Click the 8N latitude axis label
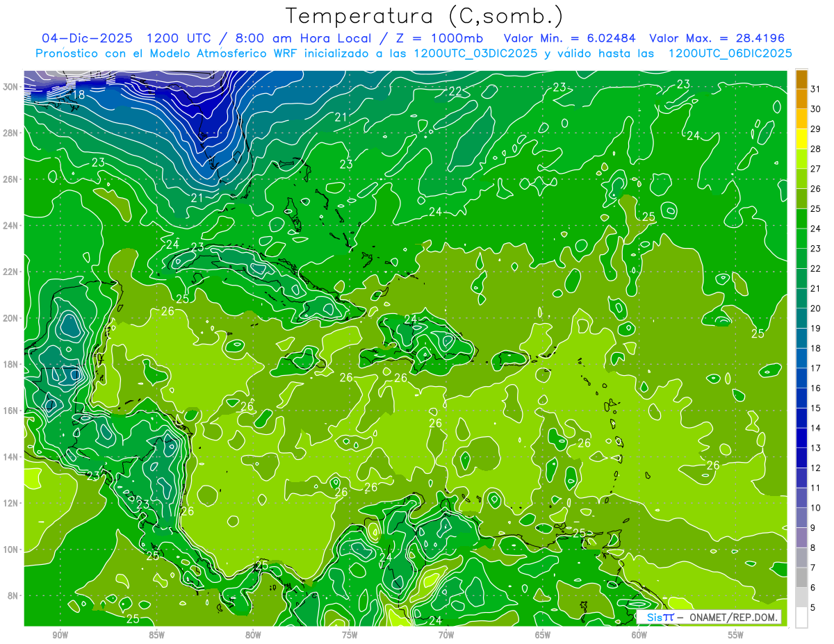Screen dimensions: 834x644 point(14,595)
